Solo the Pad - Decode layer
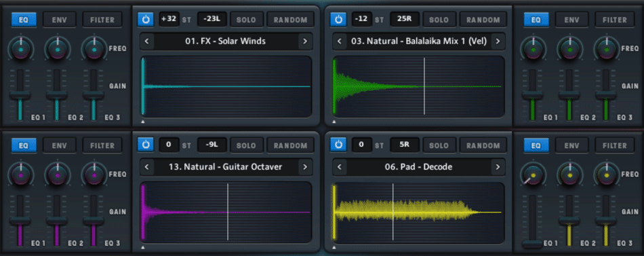Viewport: 644px width, 256px height. tap(439, 145)
